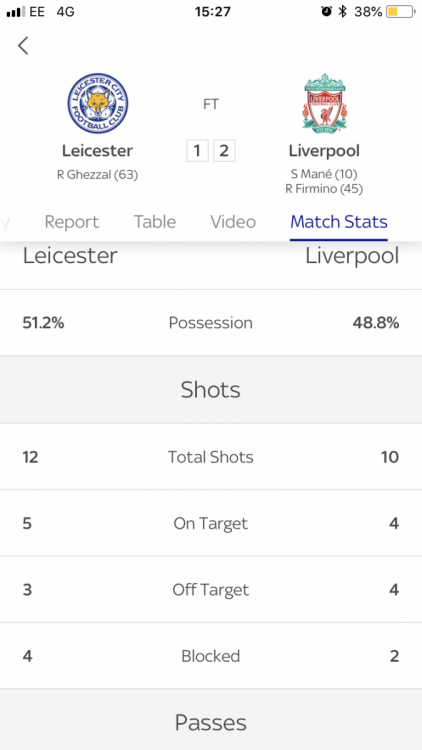Screen dimensions: 422x750
Task: Open the Video tab
Action: coord(233,222)
